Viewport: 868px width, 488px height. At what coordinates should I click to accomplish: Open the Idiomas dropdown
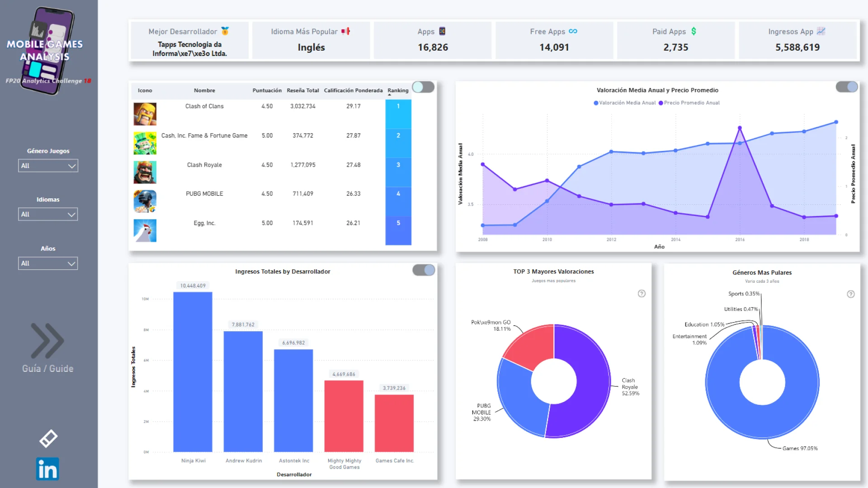(48, 214)
